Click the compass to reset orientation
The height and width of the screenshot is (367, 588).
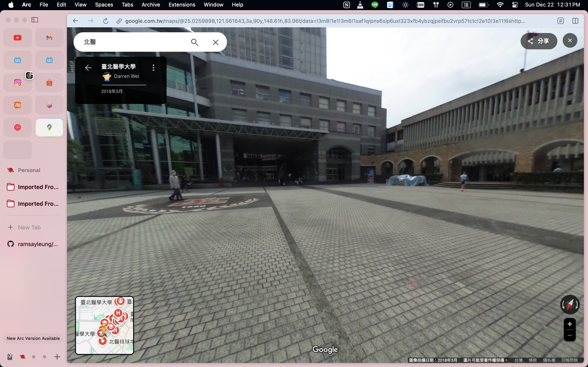click(570, 304)
